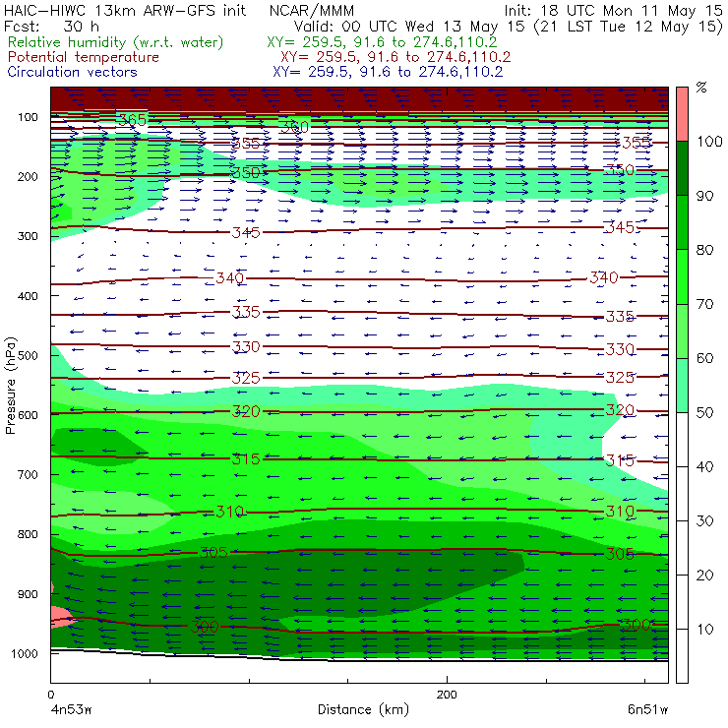
Task: Click the '6n51w' end coordinate label
Action: 647,710
